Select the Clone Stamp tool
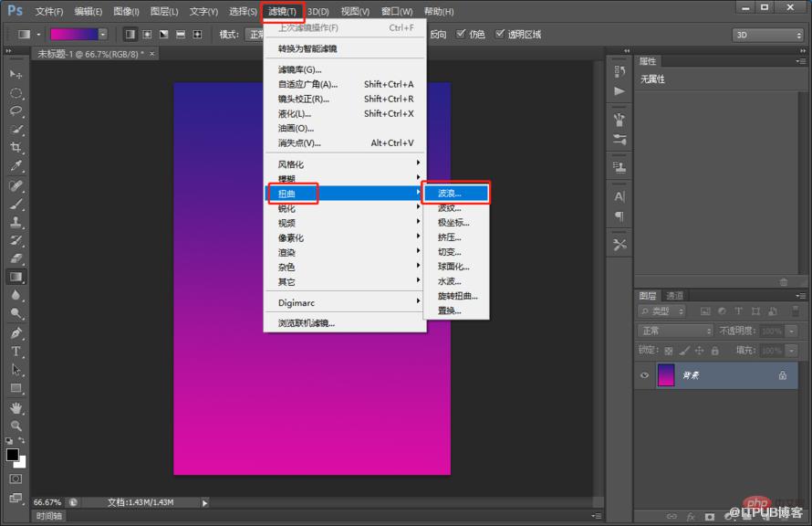This screenshot has height=526, width=812. pyautogui.click(x=16, y=222)
